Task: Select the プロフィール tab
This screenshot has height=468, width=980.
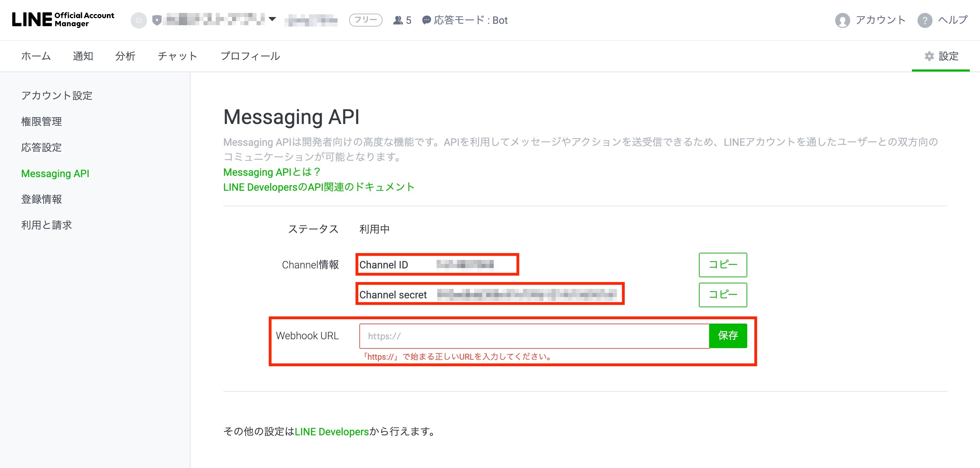Action: [x=250, y=56]
